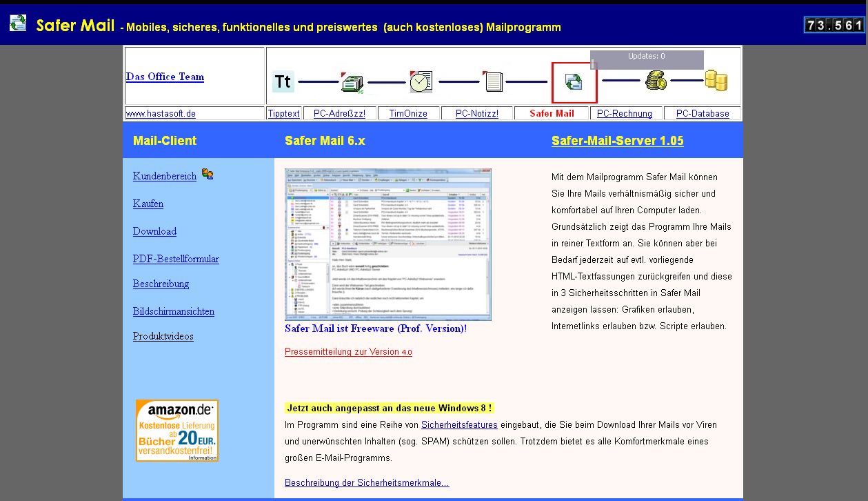Click the Safer Mail screenshot thumbnail

pos(387,245)
